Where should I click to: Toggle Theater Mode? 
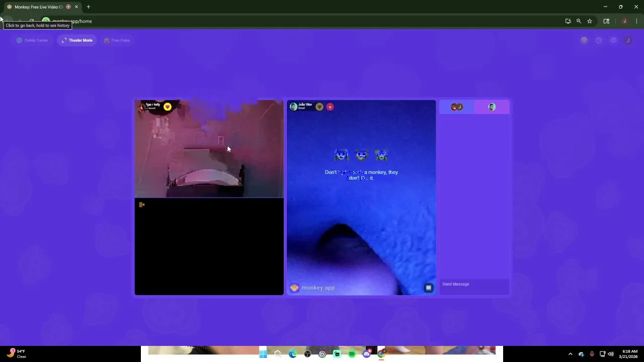tap(77, 40)
